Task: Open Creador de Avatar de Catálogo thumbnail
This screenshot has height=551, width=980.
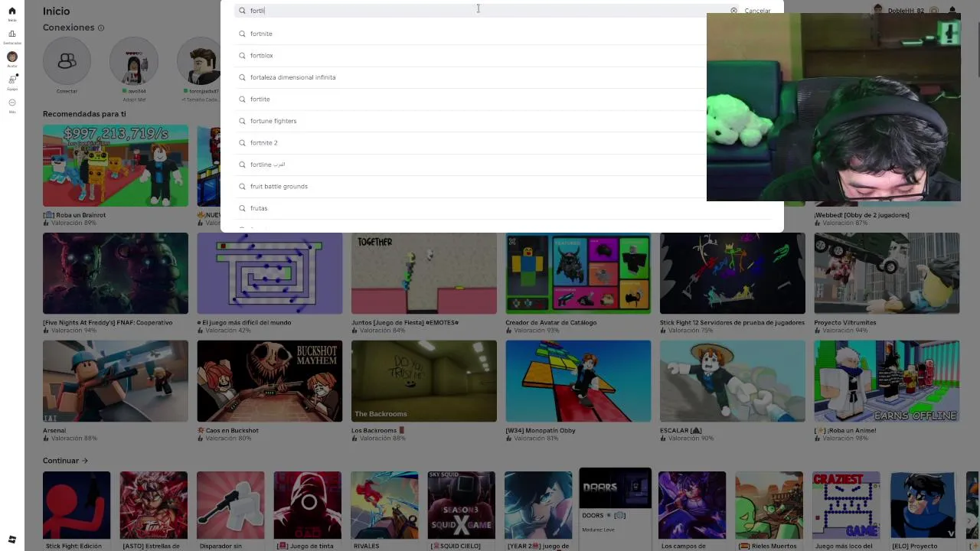Action: click(578, 273)
